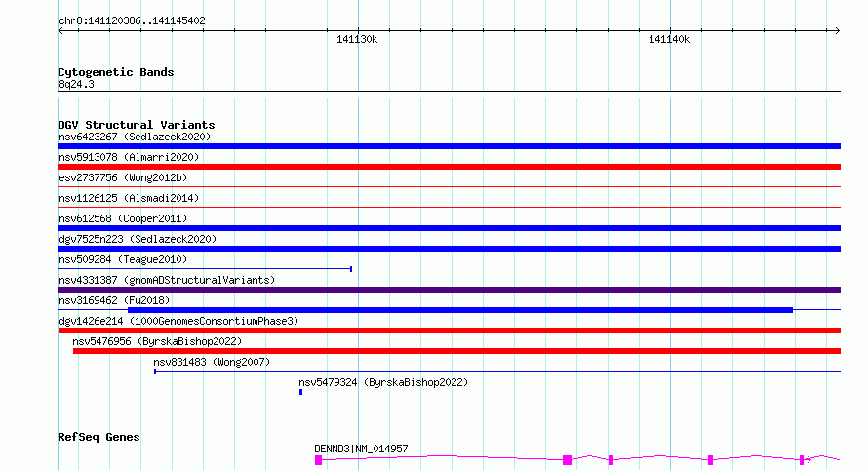
Task: Open the nsv1126125 (Alsmadi2014) variant
Action: click(129, 198)
